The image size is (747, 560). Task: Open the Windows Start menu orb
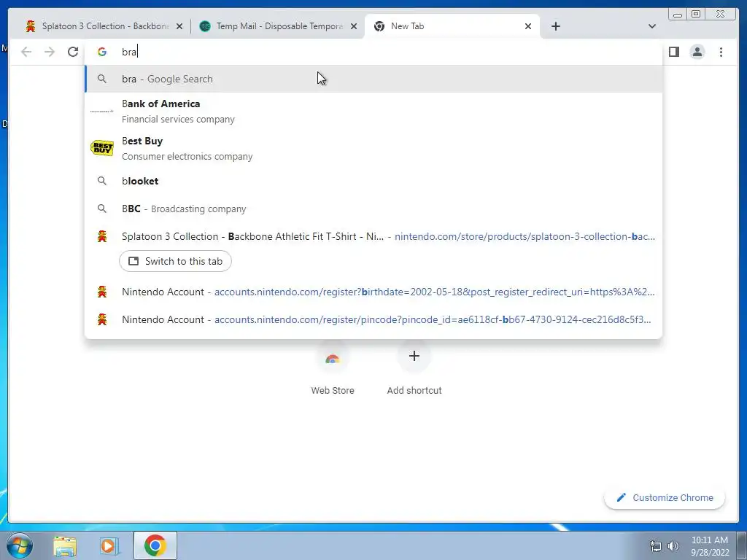click(x=19, y=545)
